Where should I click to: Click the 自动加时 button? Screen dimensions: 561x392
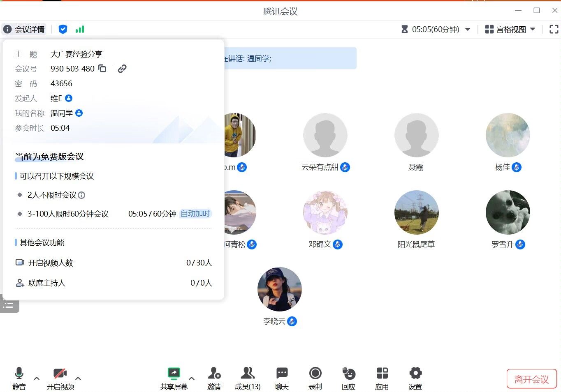[x=195, y=214]
